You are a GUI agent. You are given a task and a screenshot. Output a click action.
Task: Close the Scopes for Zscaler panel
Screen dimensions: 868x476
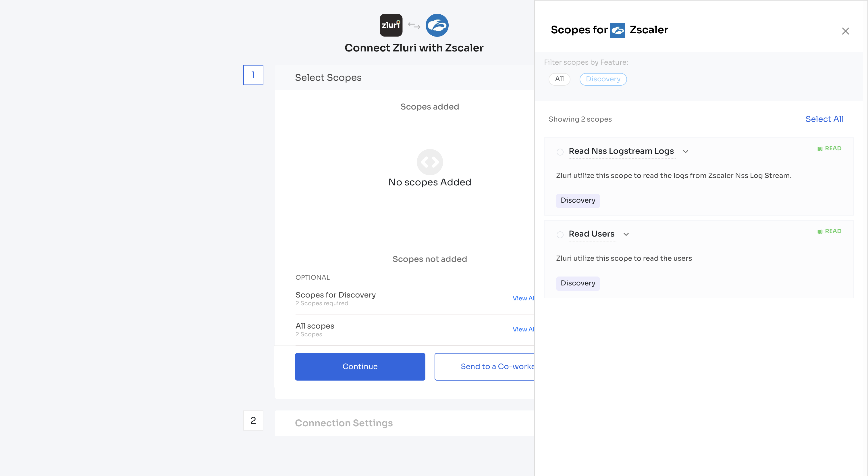845,31
